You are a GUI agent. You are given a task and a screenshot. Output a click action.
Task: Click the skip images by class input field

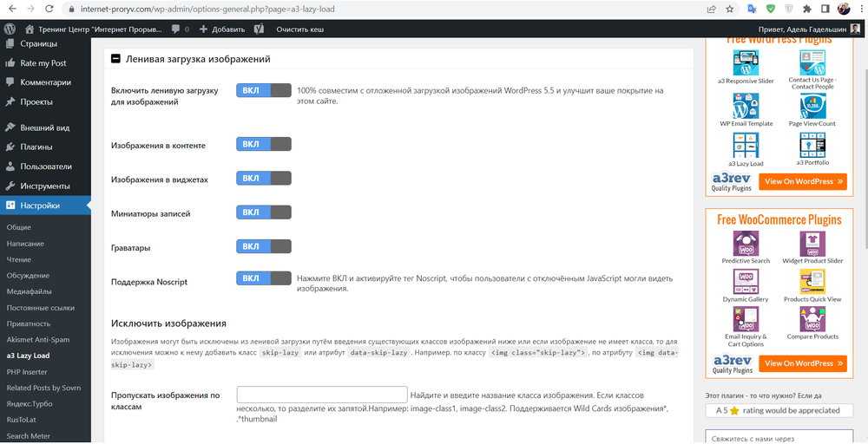tap(321, 395)
